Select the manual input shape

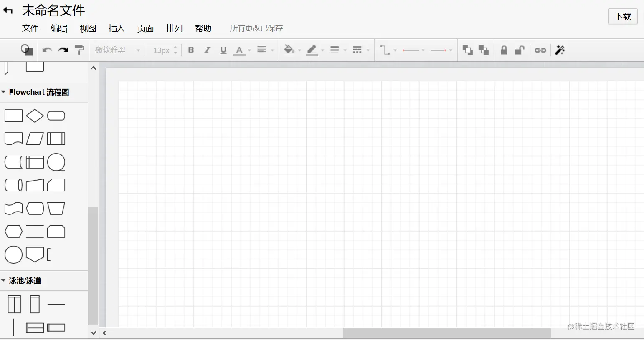click(x=35, y=185)
